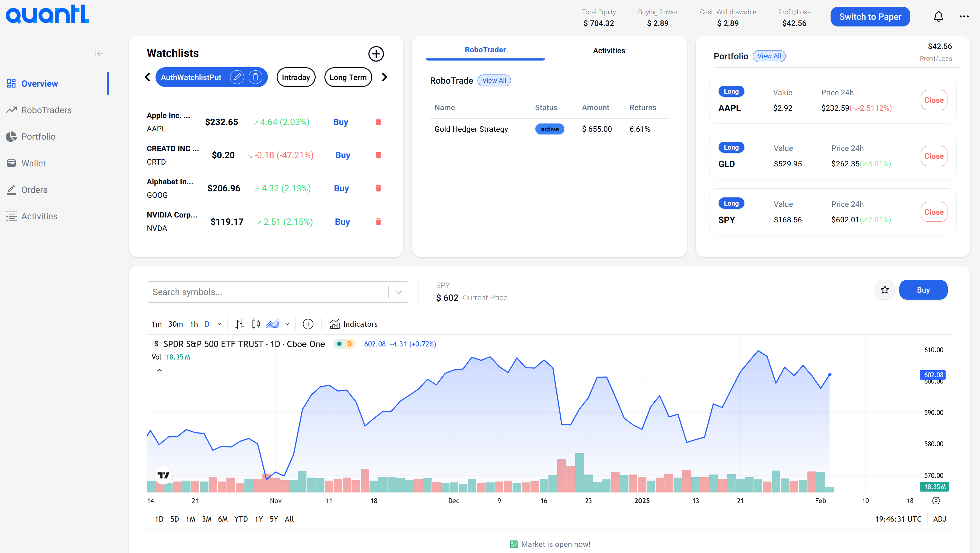
Task: Select the 1h chart interval
Action: (x=194, y=324)
